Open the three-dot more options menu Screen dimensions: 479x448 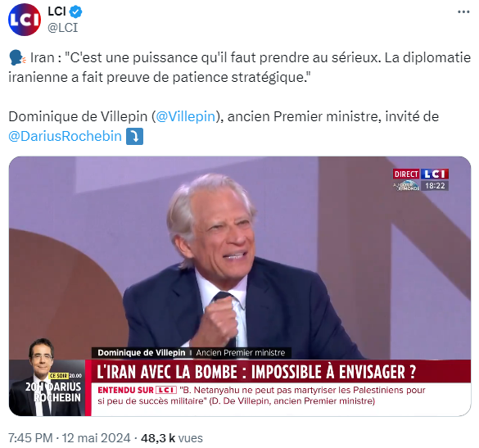click(x=463, y=12)
